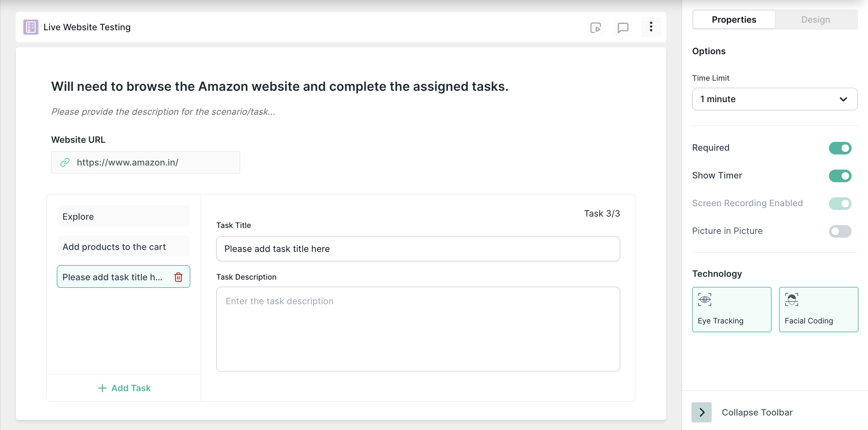Click the Live Website Testing block icon
The width and height of the screenshot is (868, 430).
coord(31,27)
